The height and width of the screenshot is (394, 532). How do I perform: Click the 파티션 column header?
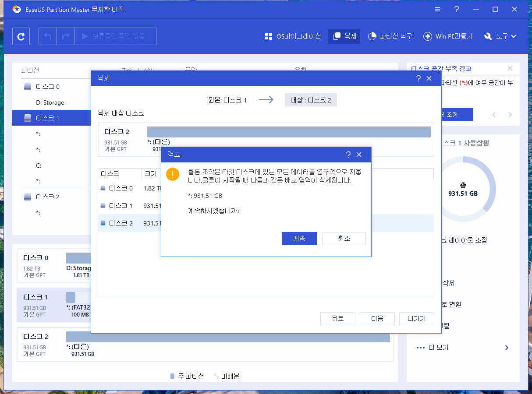(x=30, y=70)
